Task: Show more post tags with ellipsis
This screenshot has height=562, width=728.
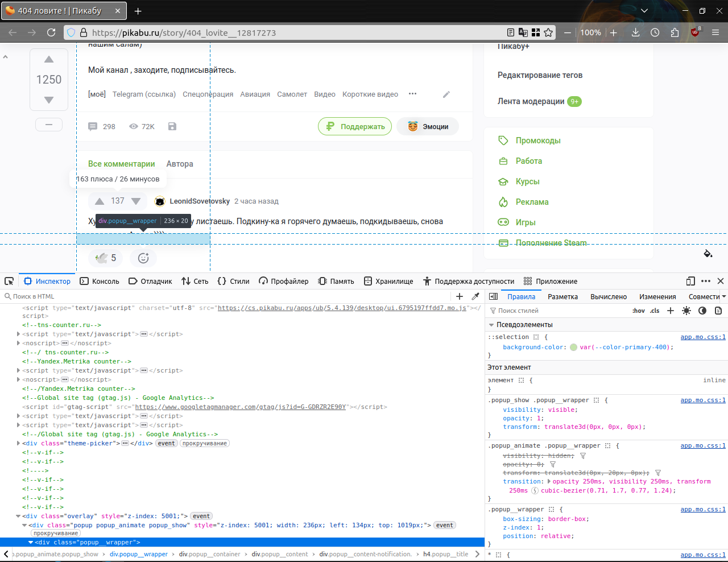Action: pyautogui.click(x=412, y=94)
